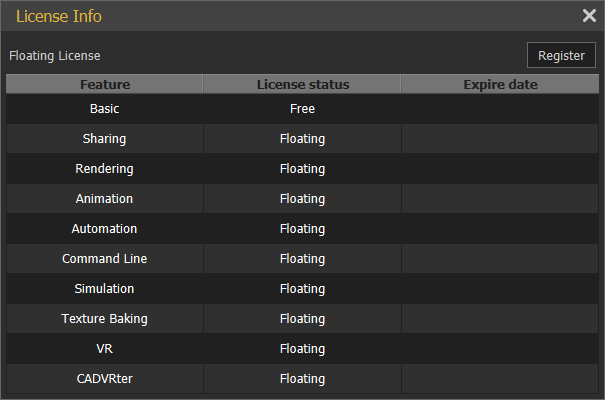The image size is (605, 400).
Task: Click the Floating status for CADVRter
Action: [302, 379]
